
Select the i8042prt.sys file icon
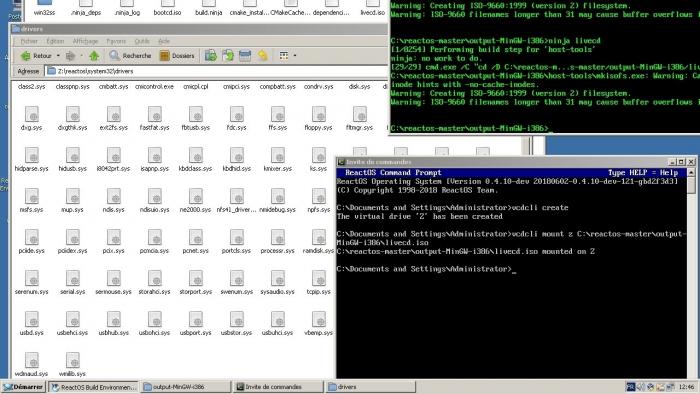pos(113,156)
